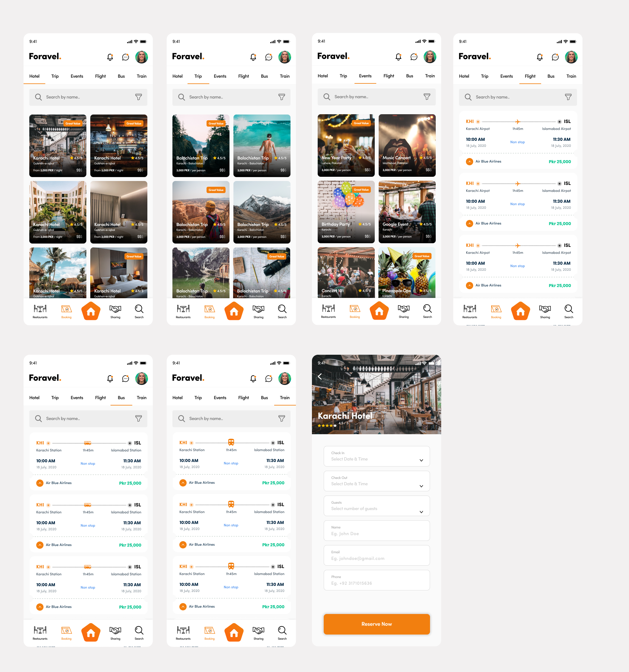Open chat bubble icon on Train screen

pos(268,379)
